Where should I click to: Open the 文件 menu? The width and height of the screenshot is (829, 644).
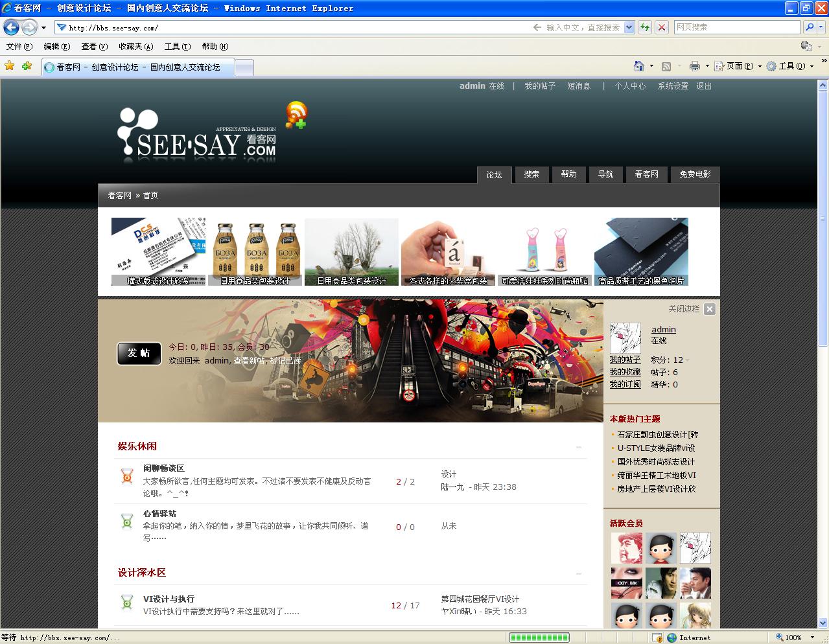click(x=19, y=46)
